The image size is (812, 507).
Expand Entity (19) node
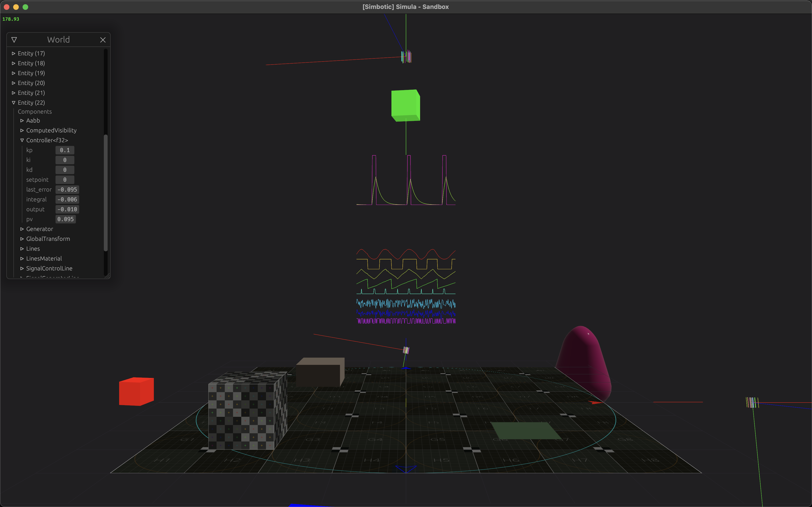[x=13, y=73]
